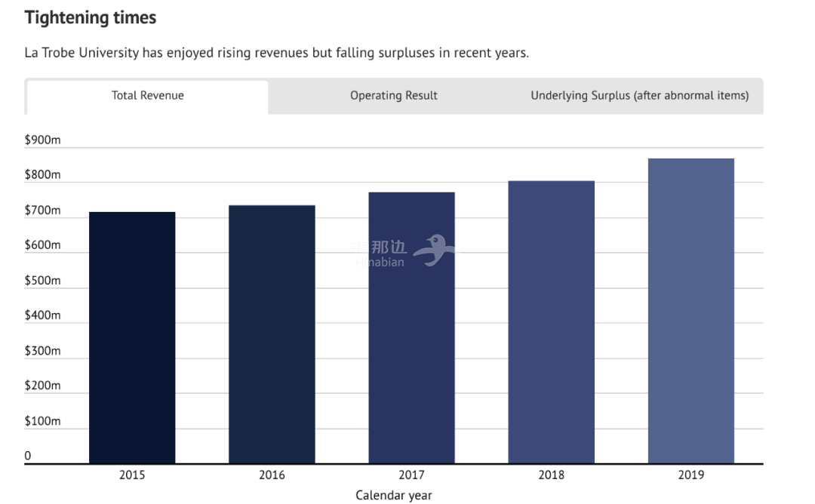Viewport: 815px width, 504px height.
Task: Click the bird watermark icon
Action: 434,250
